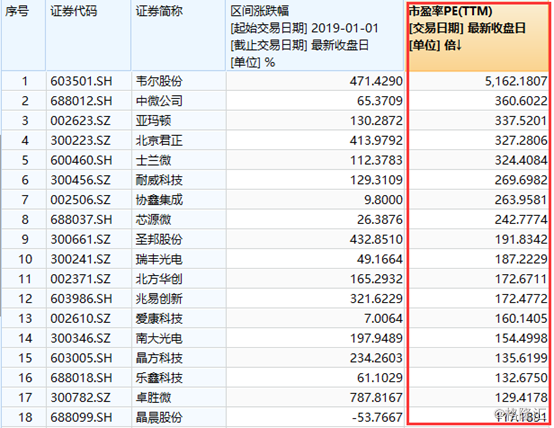
Task: Select the change value 130.2872
Action: (376, 121)
